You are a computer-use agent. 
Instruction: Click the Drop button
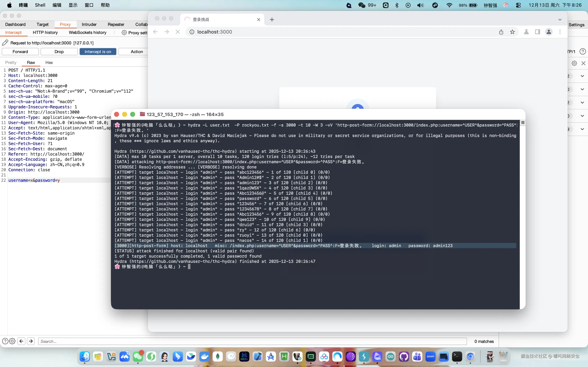(x=59, y=51)
